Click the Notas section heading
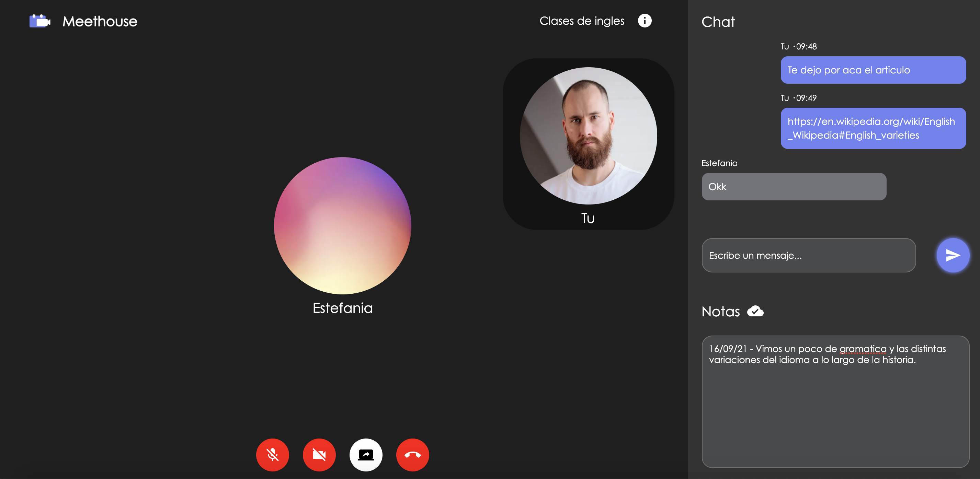Image resolution: width=980 pixels, height=479 pixels. point(720,311)
